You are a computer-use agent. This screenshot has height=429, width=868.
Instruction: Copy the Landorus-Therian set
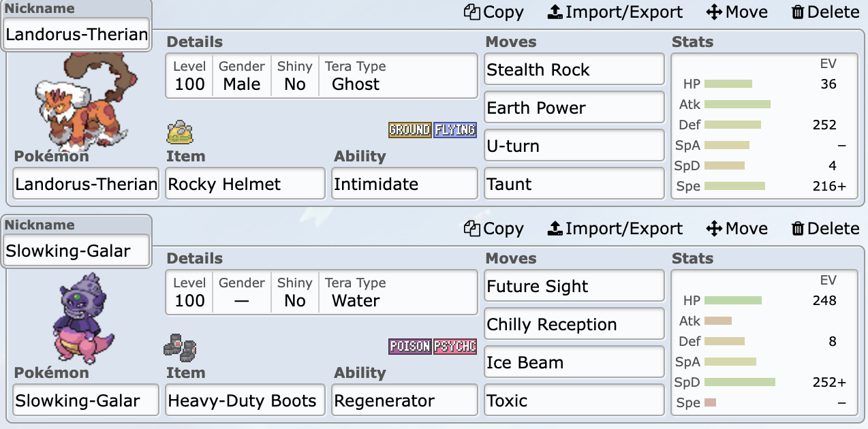494,12
